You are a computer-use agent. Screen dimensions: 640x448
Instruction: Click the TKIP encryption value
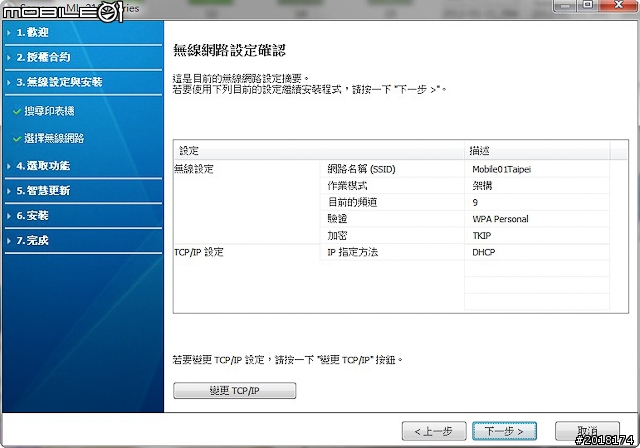point(481,236)
